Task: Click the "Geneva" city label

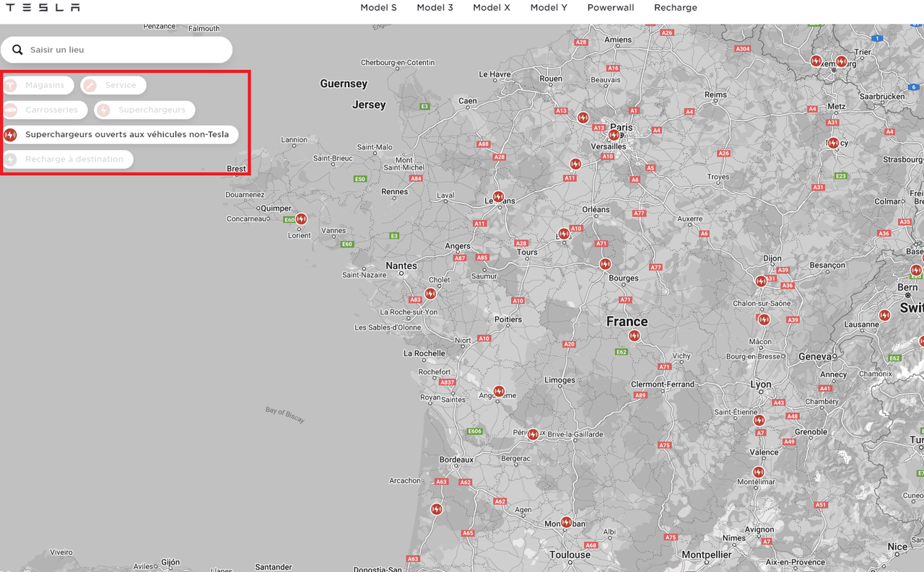Action: 815,356
